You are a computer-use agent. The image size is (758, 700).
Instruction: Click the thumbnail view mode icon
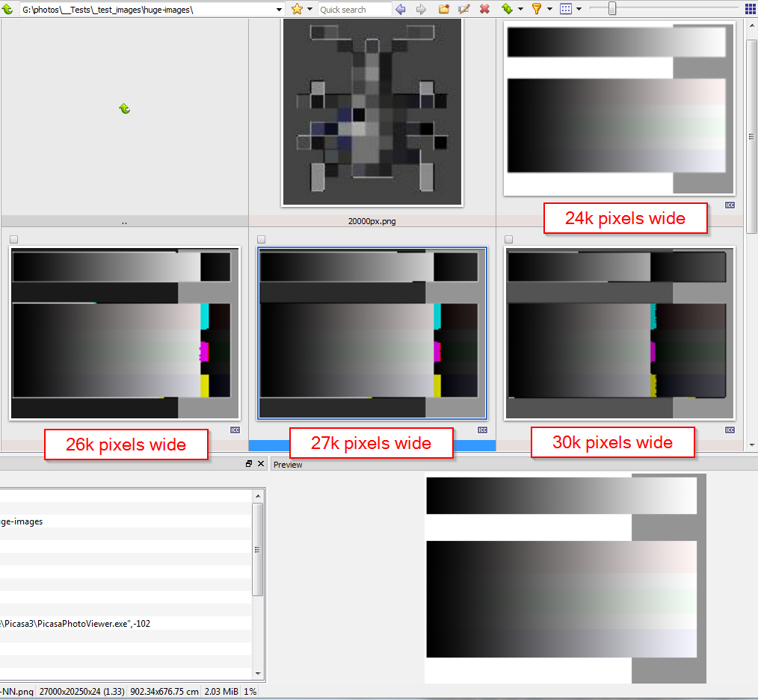coord(566,9)
